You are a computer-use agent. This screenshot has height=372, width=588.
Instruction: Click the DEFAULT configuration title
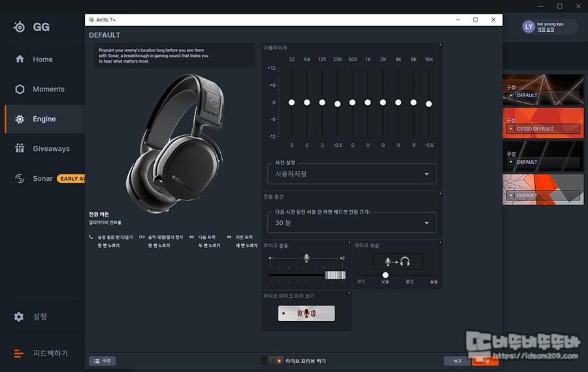pos(105,35)
